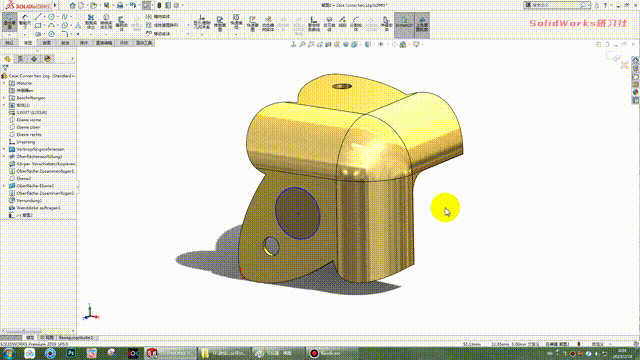640x360 pixels.
Task: Switch to the second ribbon tab (Sketch)
Action: click(x=27, y=43)
